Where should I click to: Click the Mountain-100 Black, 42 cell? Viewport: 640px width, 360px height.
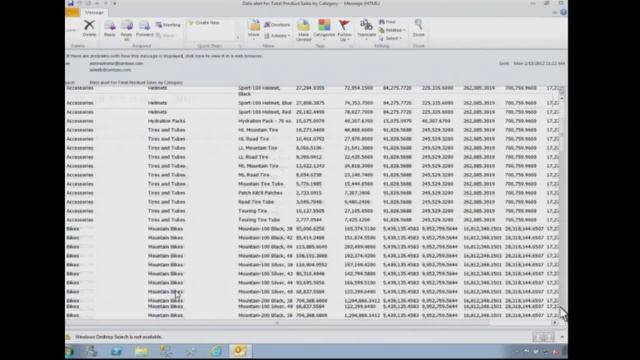tap(265, 238)
